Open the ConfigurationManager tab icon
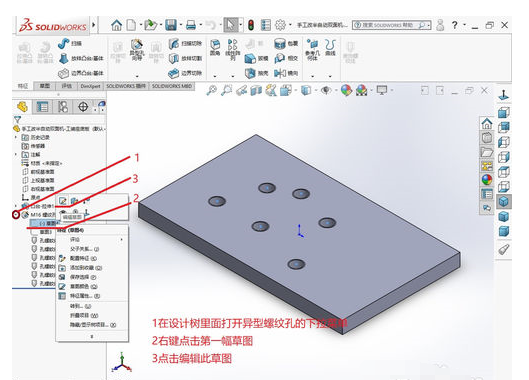 [x=63, y=107]
